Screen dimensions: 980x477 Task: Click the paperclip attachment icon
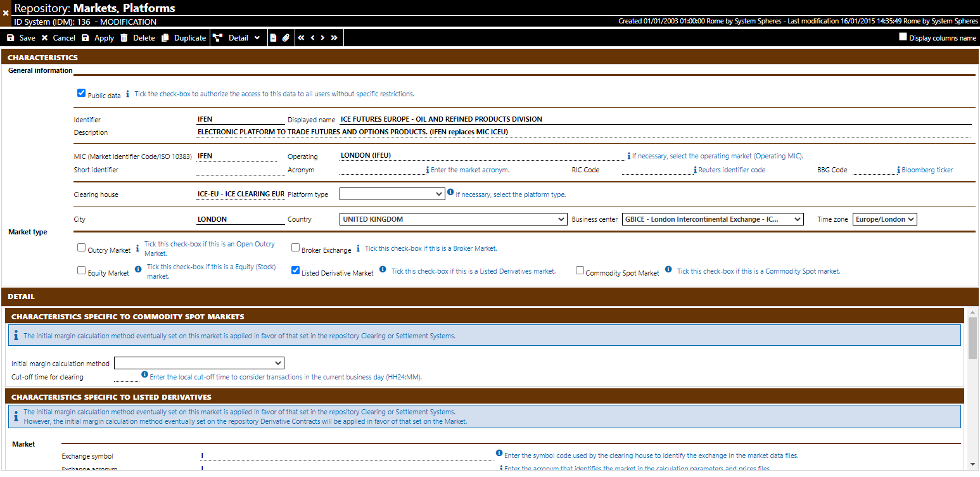286,38
